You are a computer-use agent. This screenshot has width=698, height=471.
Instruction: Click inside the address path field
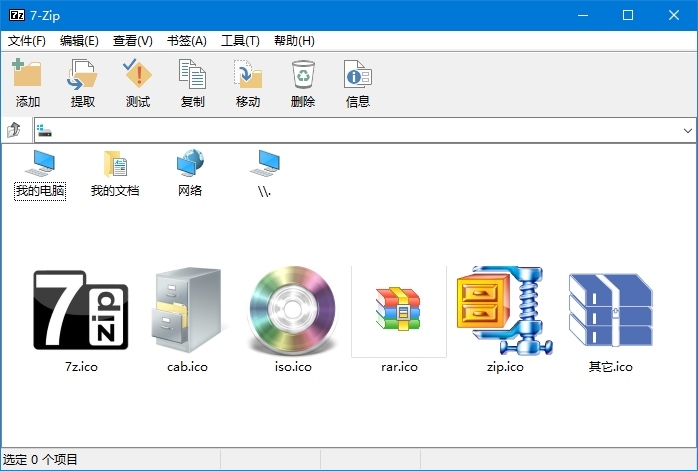point(360,130)
